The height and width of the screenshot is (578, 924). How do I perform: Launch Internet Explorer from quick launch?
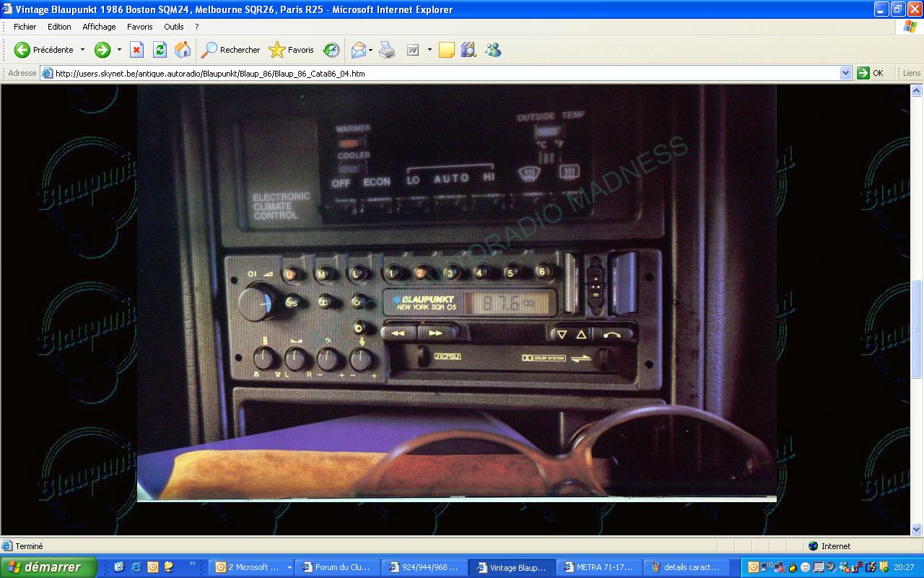pyautogui.click(x=136, y=567)
